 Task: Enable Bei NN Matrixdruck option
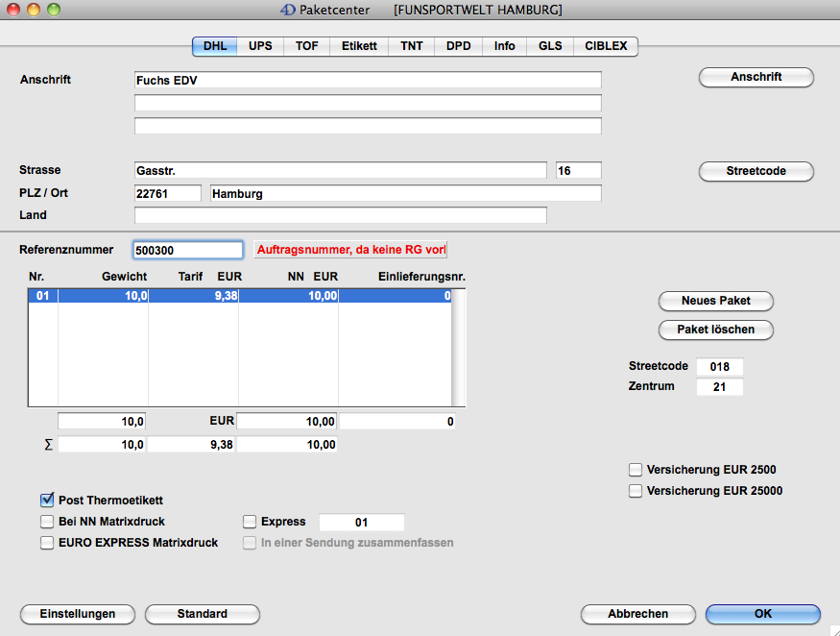pos(47,522)
